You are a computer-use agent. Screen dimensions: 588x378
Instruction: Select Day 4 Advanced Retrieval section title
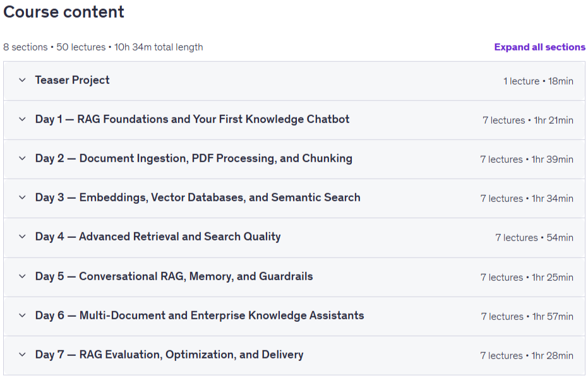158,237
